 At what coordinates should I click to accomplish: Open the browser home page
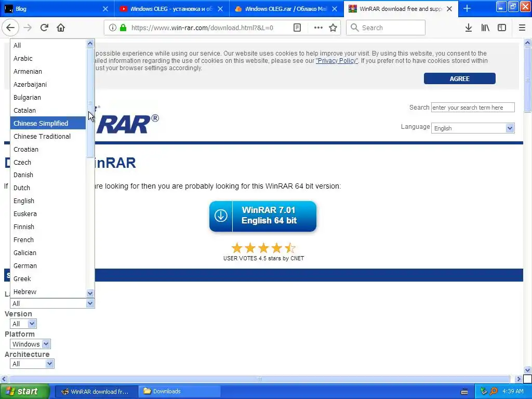pyautogui.click(x=61, y=28)
